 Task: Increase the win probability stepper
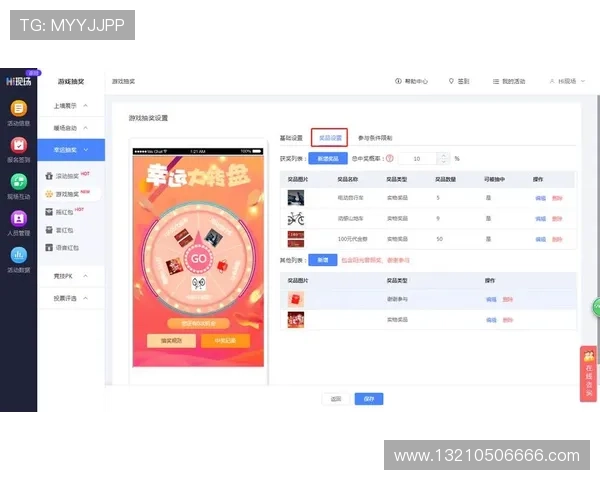click(443, 155)
